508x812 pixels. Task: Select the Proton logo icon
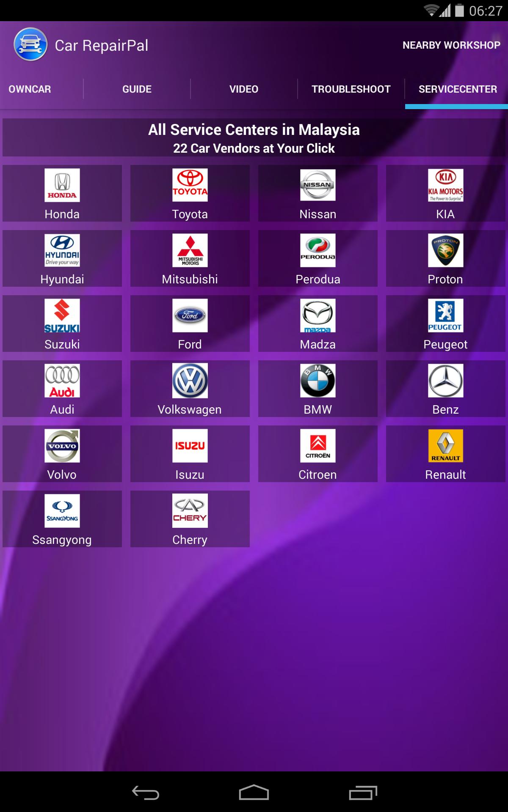tap(445, 250)
